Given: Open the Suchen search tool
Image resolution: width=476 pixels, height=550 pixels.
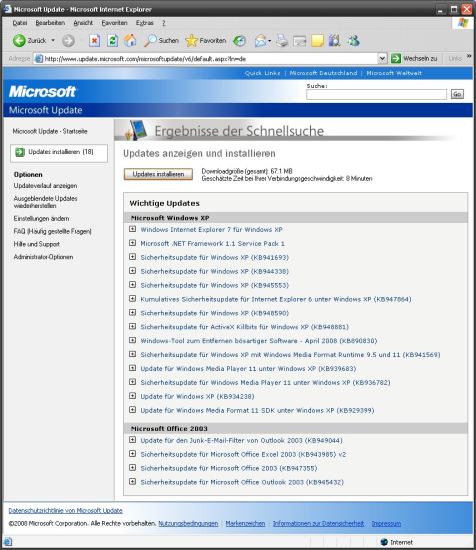Looking at the screenshot, I should [161, 41].
